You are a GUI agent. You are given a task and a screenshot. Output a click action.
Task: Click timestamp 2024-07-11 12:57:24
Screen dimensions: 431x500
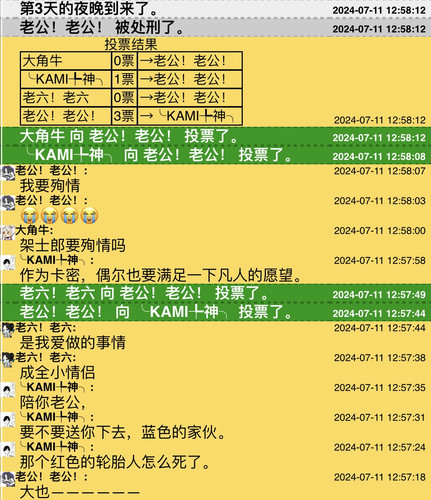(x=380, y=447)
